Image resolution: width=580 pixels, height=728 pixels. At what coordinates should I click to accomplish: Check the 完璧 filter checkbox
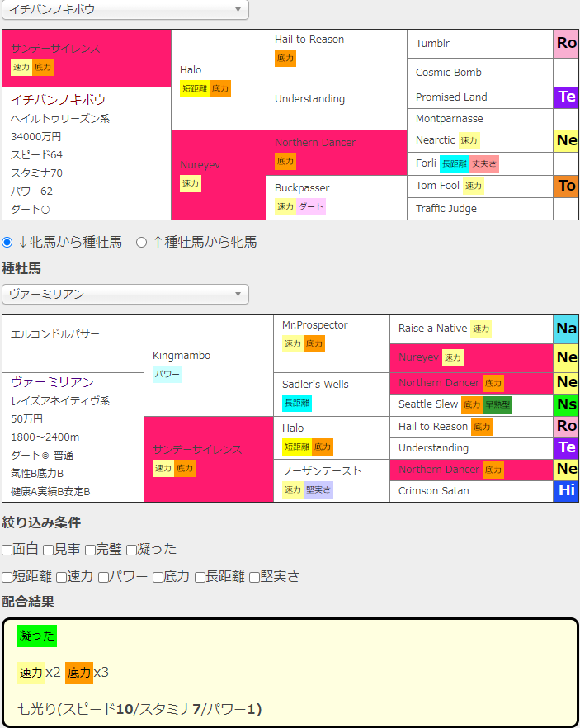(89, 550)
